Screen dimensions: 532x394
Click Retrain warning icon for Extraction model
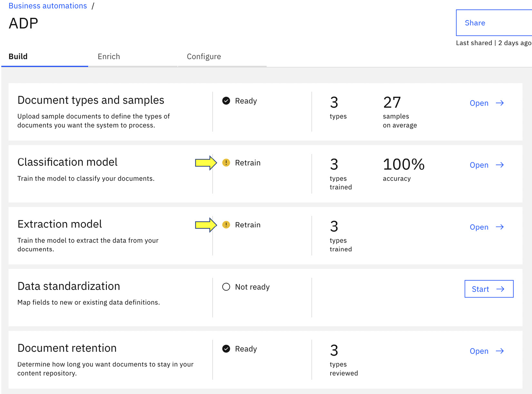click(226, 225)
